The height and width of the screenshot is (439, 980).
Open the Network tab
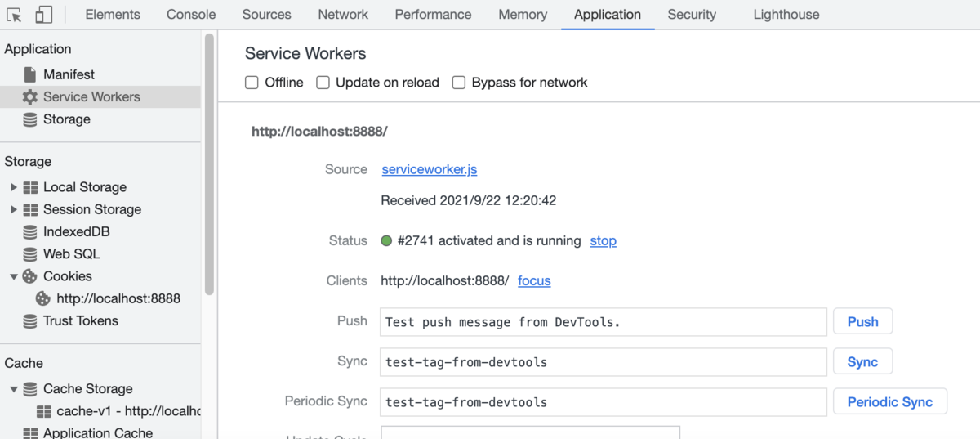point(343,14)
